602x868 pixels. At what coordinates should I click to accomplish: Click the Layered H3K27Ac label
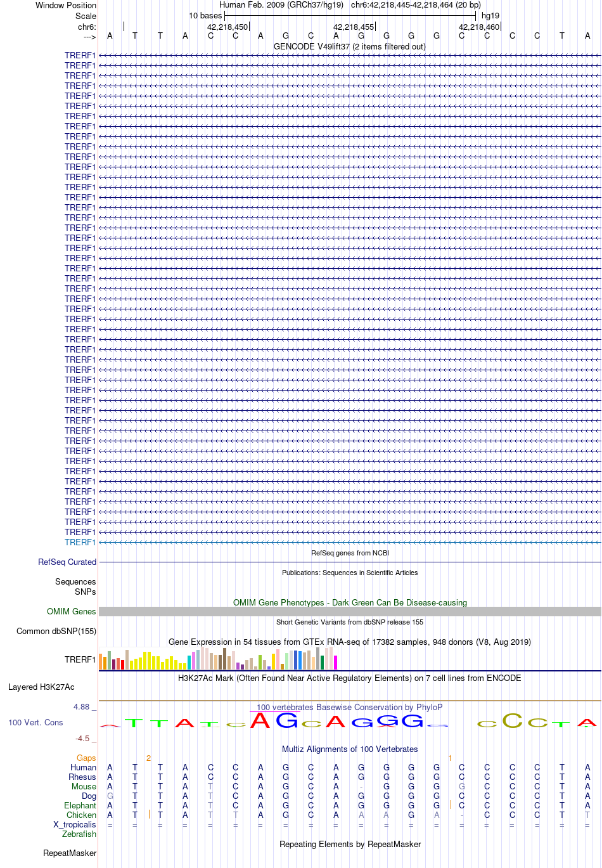coord(41,687)
